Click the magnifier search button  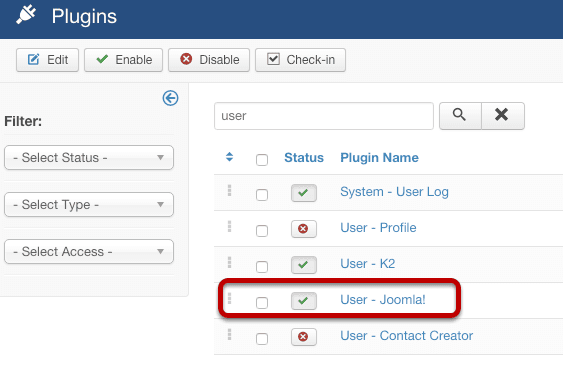(x=460, y=116)
